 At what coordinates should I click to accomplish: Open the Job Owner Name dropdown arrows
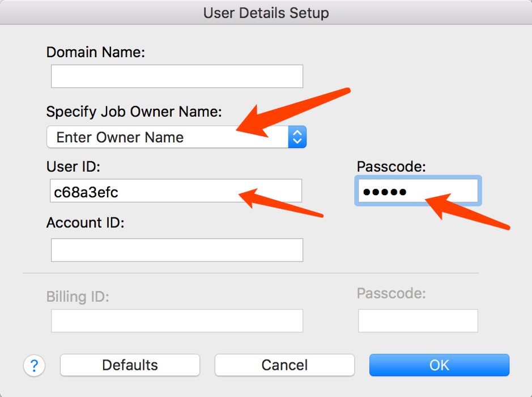(297, 137)
